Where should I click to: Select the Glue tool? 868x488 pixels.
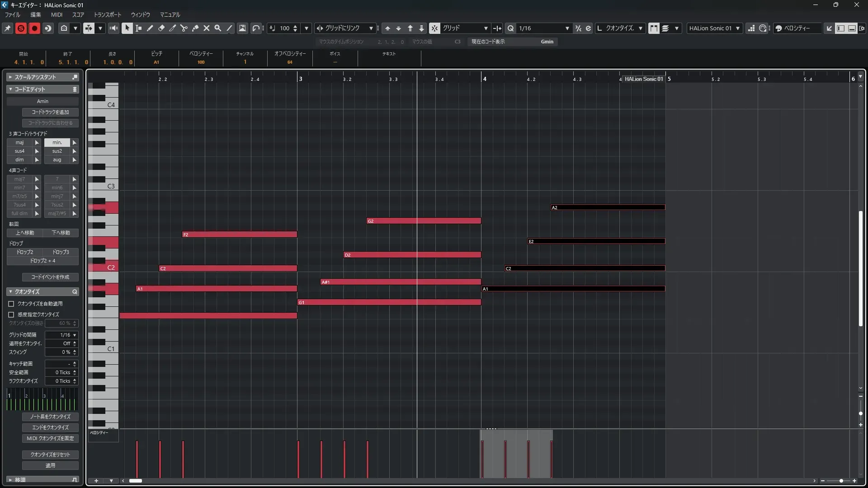[195, 28]
